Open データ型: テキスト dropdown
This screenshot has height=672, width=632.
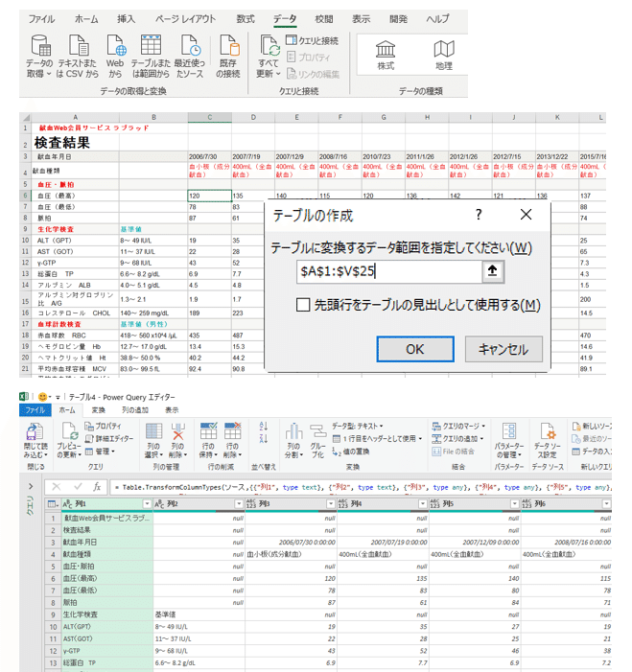click(x=358, y=426)
